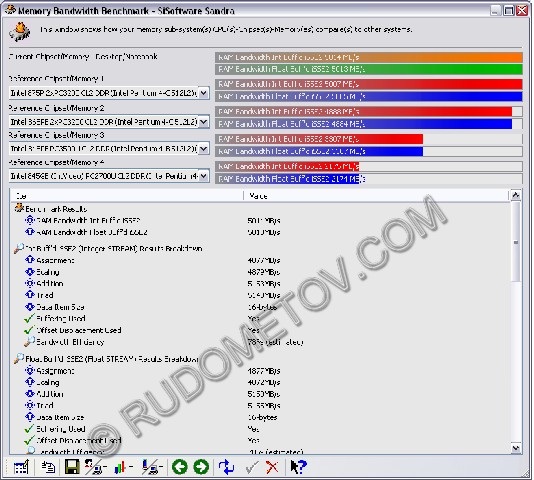534x480 pixels.
Task: Sort by the Value column header
Action: point(376,196)
